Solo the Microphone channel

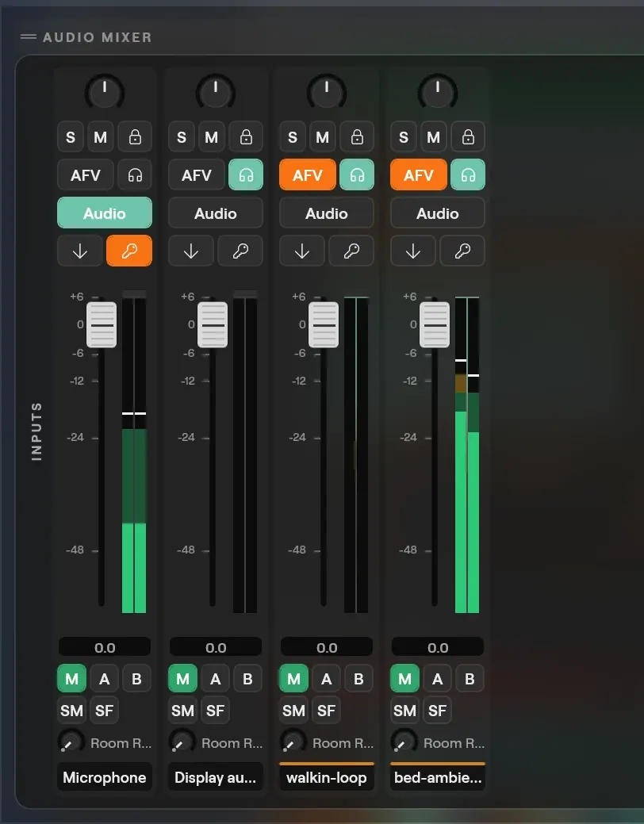coord(71,137)
